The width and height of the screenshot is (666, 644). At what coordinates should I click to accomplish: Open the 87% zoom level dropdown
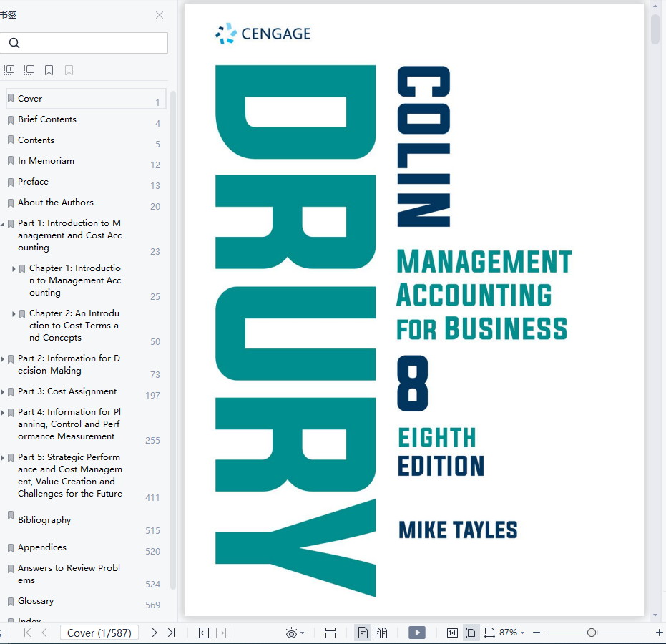[x=523, y=633]
